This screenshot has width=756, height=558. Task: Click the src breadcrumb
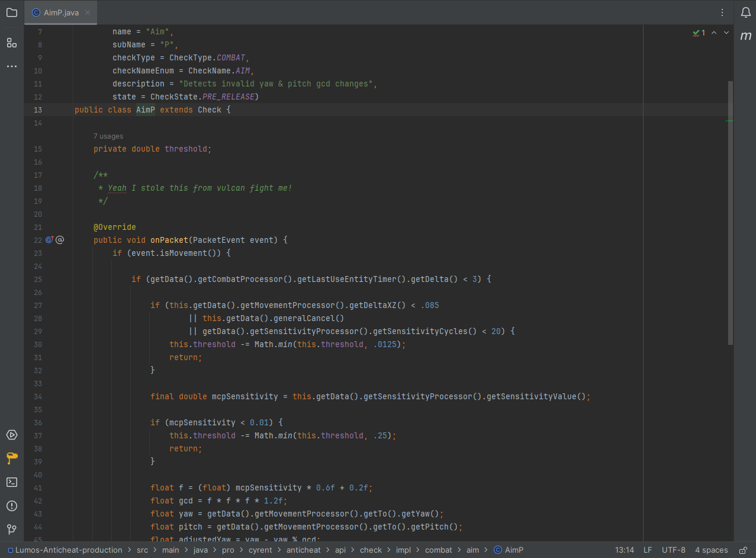[142, 550]
